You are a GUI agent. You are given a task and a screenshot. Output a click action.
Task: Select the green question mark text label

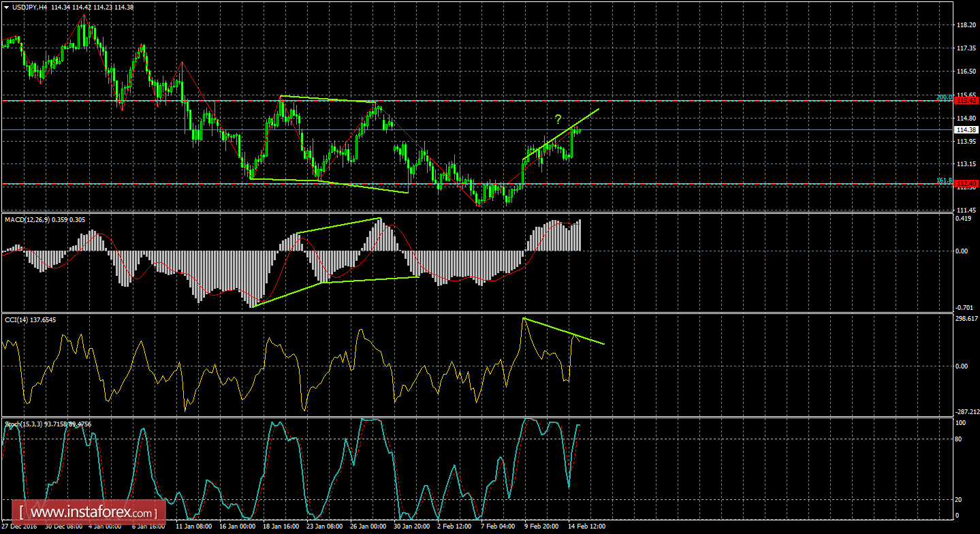point(558,119)
